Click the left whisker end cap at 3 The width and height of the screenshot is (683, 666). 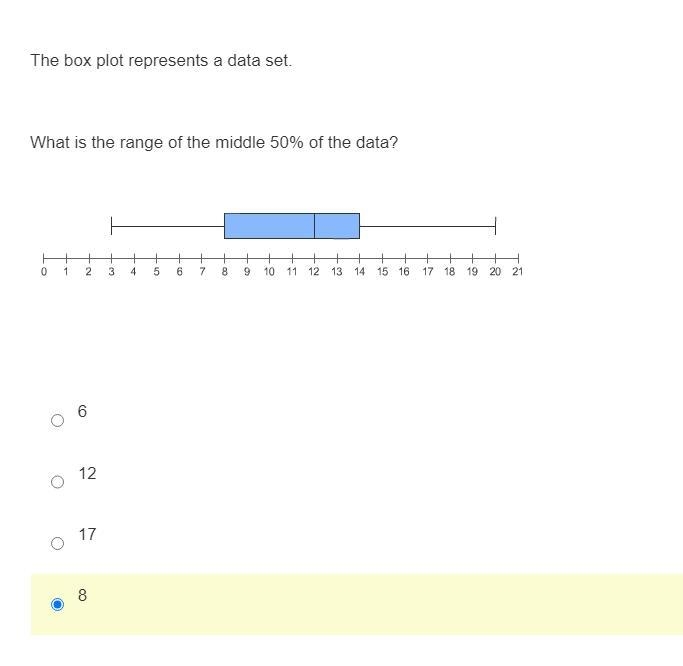tap(112, 226)
